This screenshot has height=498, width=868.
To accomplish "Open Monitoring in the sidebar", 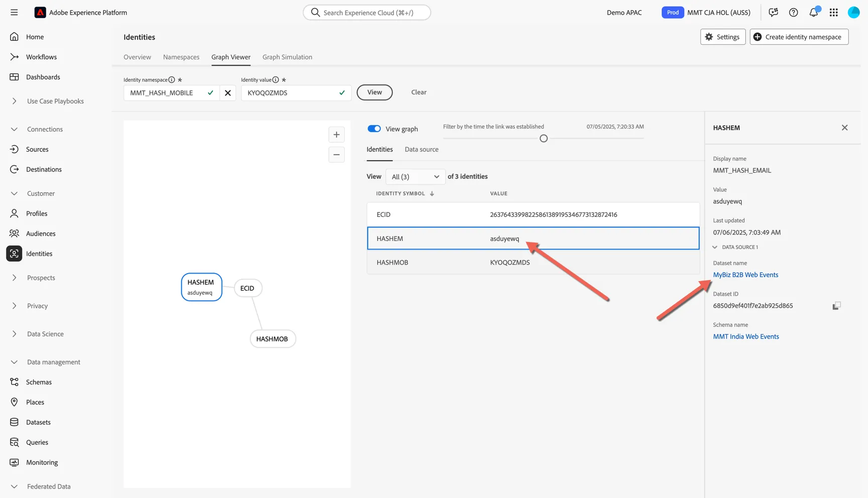I will 42,462.
